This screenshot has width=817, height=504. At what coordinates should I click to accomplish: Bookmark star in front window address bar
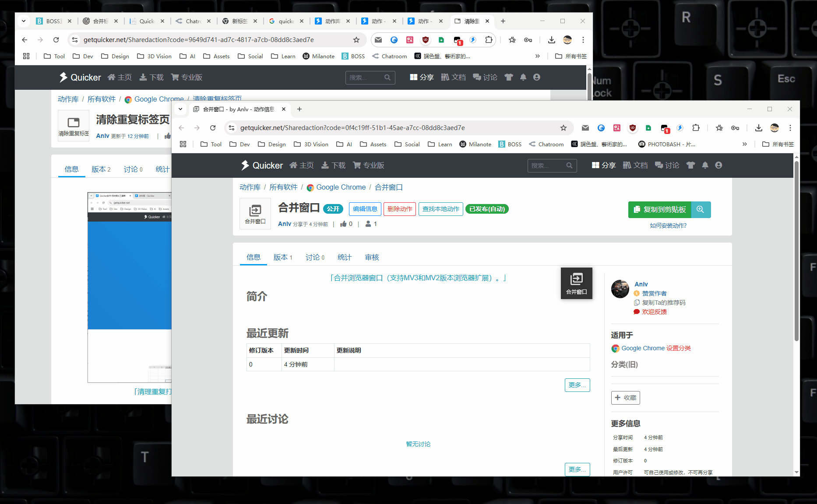click(563, 128)
